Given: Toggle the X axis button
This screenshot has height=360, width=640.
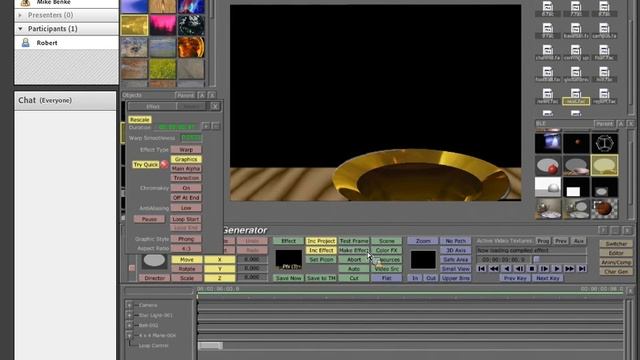Looking at the screenshot, I should (220, 260).
